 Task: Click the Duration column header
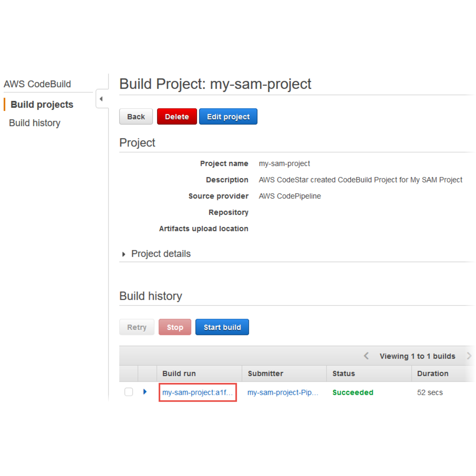tap(432, 373)
